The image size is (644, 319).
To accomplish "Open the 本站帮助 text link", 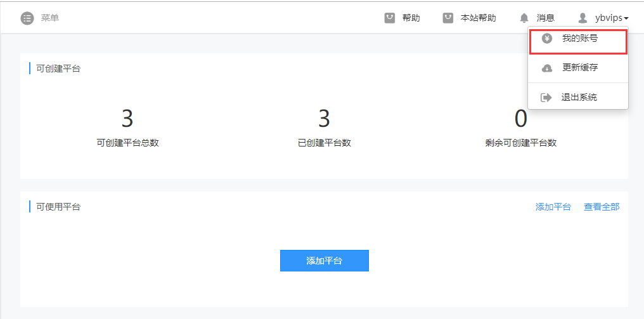I will click(478, 18).
